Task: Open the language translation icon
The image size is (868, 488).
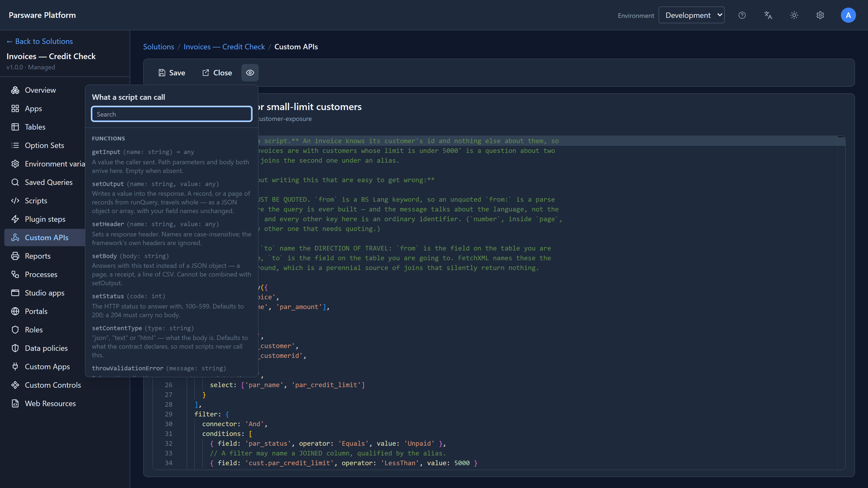Action: pyautogui.click(x=768, y=15)
